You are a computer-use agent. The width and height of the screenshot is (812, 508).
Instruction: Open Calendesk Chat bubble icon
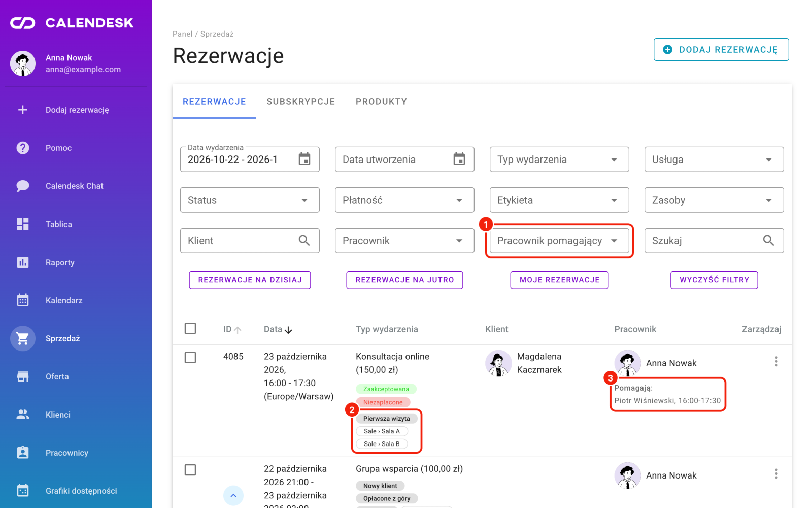click(x=23, y=186)
